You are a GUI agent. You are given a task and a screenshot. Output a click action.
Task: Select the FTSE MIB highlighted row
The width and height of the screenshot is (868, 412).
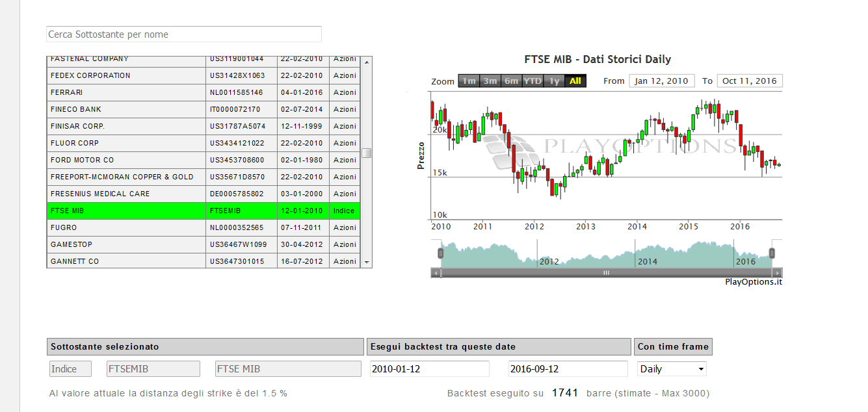(x=204, y=211)
